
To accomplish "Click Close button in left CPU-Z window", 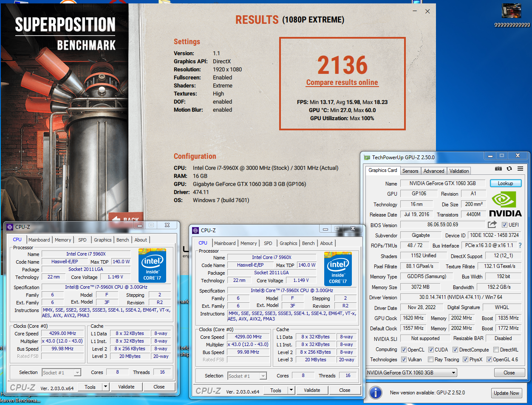I will (x=159, y=387).
